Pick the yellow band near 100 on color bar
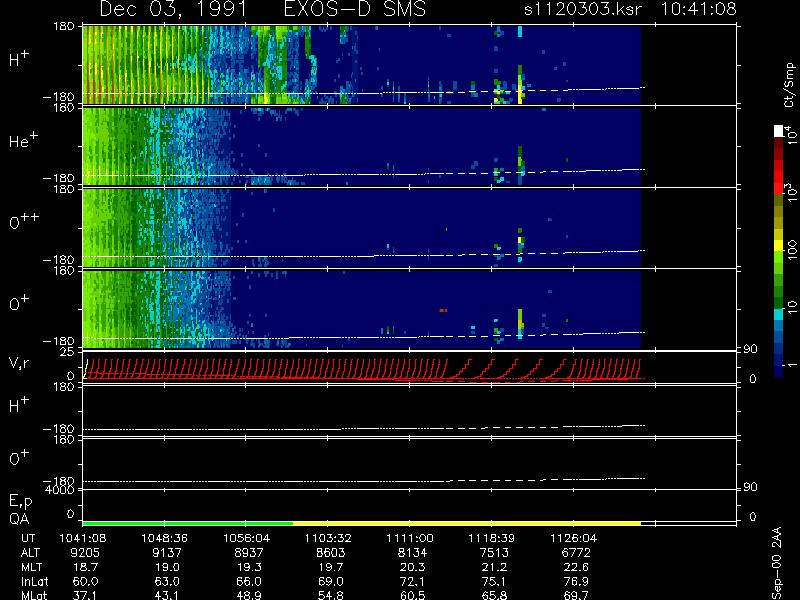Screen dimensions: 800x600 pos(779,246)
